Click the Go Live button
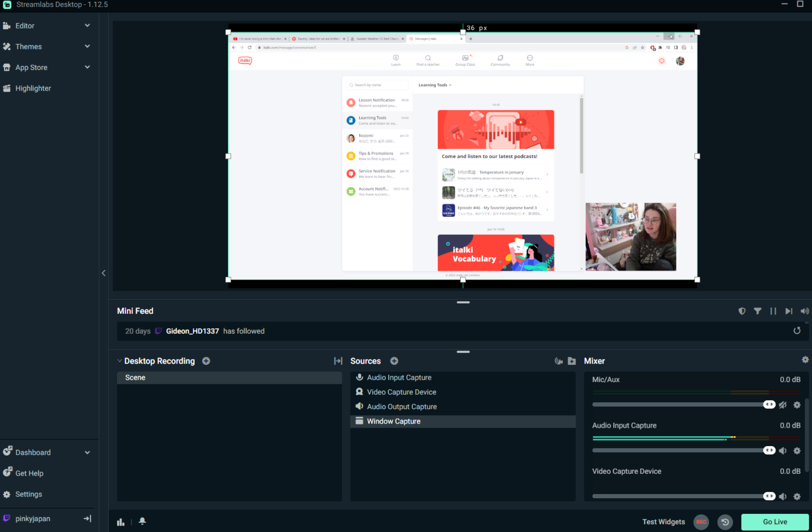 click(x=775, y=522)
